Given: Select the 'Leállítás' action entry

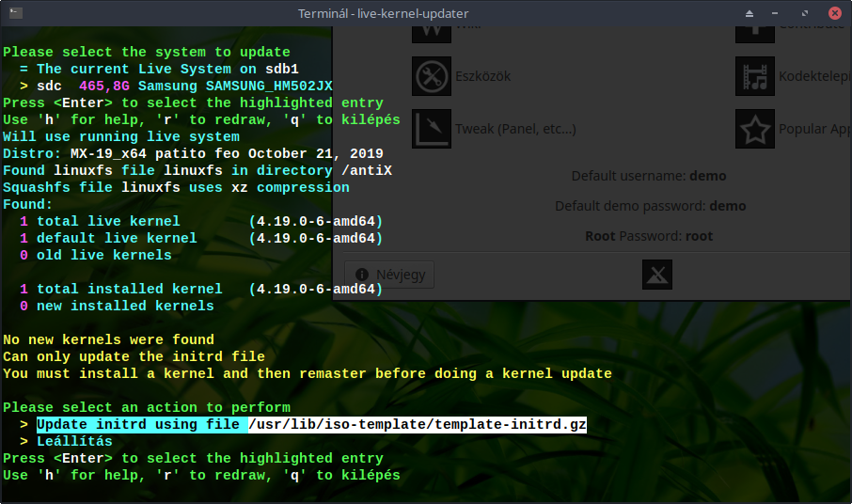Looking at the screenshot, I should pos(74,441).
